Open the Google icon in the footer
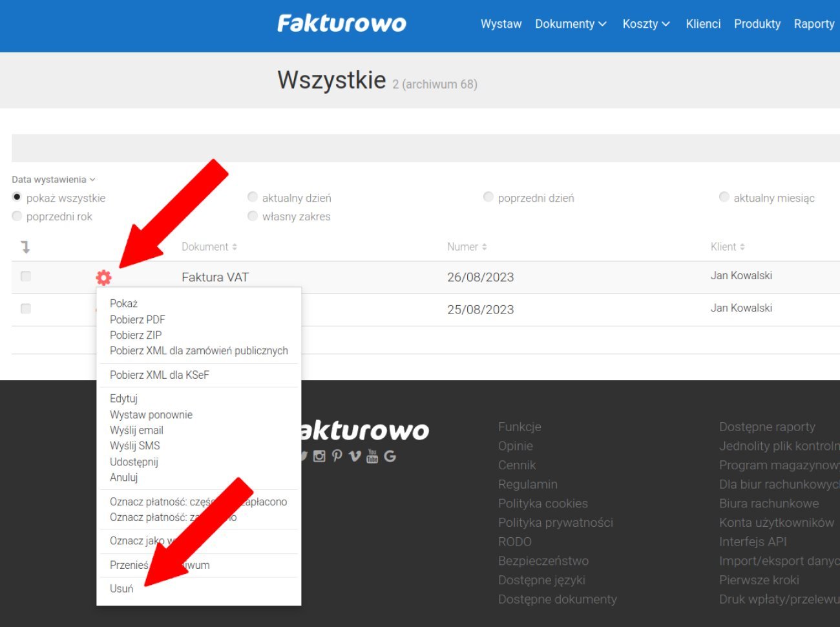 [390, 456]
